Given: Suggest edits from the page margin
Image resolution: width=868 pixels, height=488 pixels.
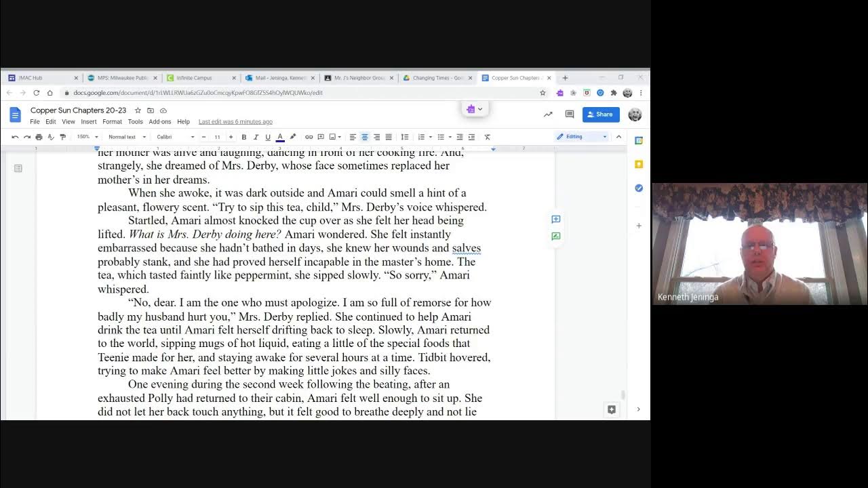Looking at the screenshot, I should [x=556, y=237].
